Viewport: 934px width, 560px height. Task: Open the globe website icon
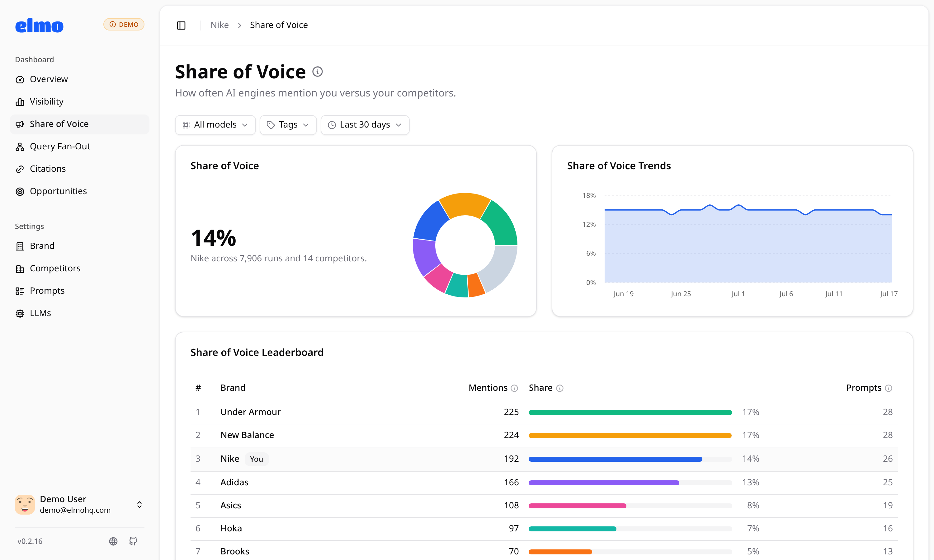(x=113, y=541)
